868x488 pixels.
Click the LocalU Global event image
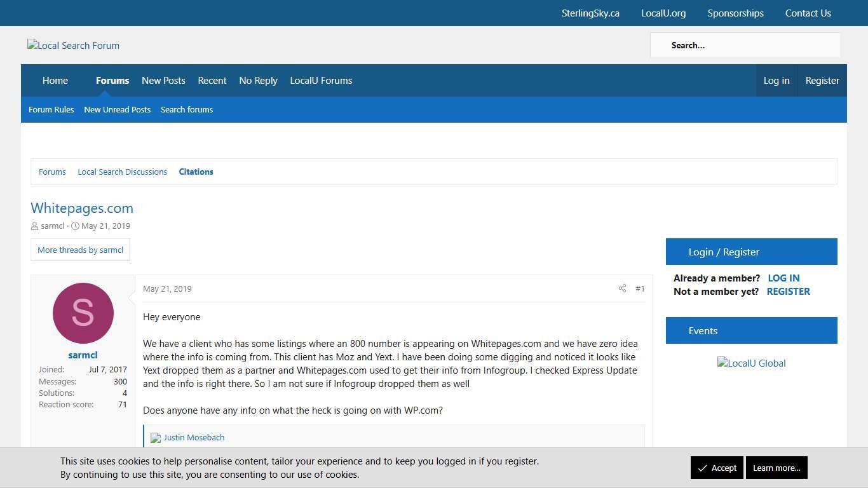click(751, 363)
